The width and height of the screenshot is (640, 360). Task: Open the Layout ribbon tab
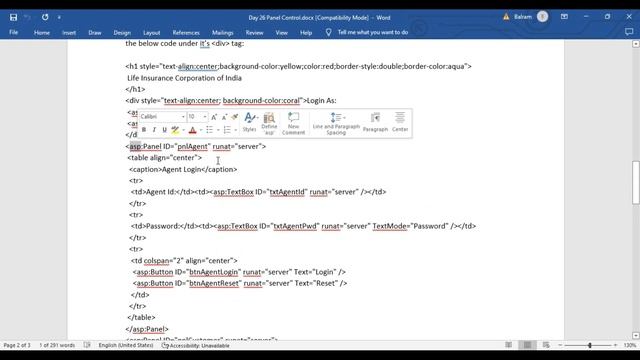coord(151,32)
